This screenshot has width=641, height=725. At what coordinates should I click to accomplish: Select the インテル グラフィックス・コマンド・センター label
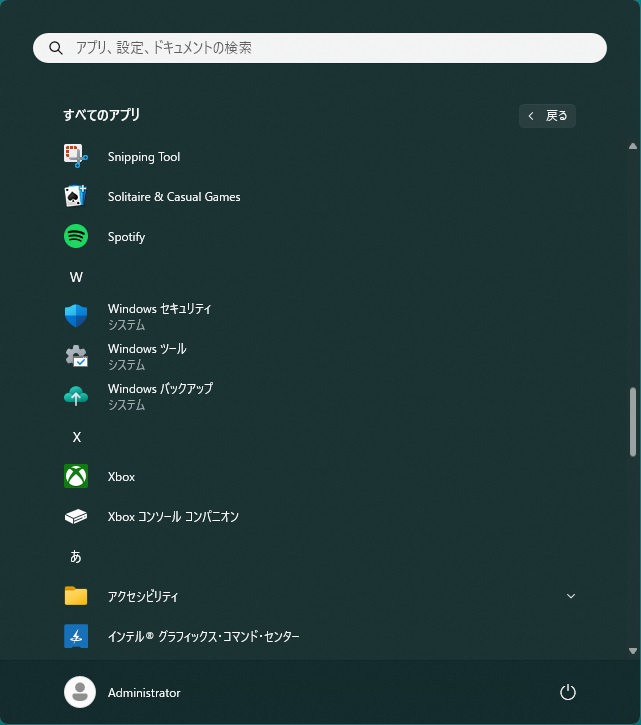pyautogui.click(x=203, y=637)
